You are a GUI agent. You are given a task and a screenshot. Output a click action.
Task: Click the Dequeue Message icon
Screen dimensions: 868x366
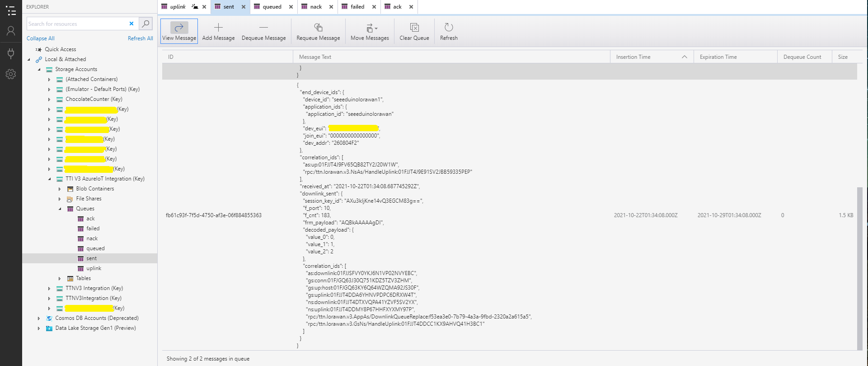[263, 28]
